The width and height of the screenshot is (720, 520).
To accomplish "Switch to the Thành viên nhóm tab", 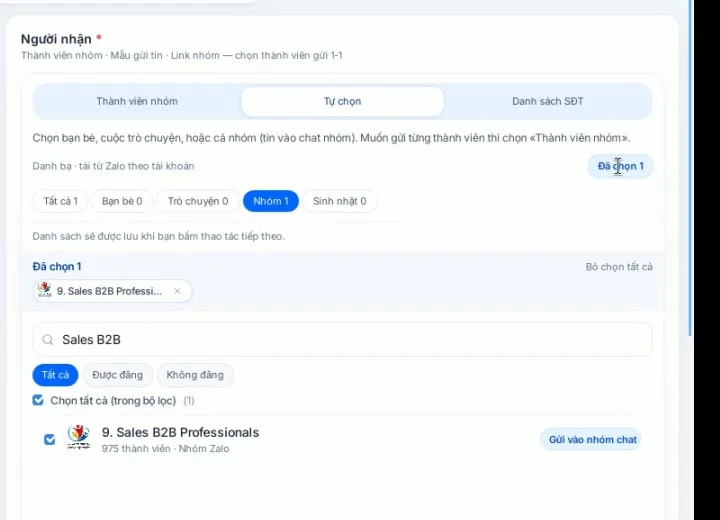I will point(137,101).
